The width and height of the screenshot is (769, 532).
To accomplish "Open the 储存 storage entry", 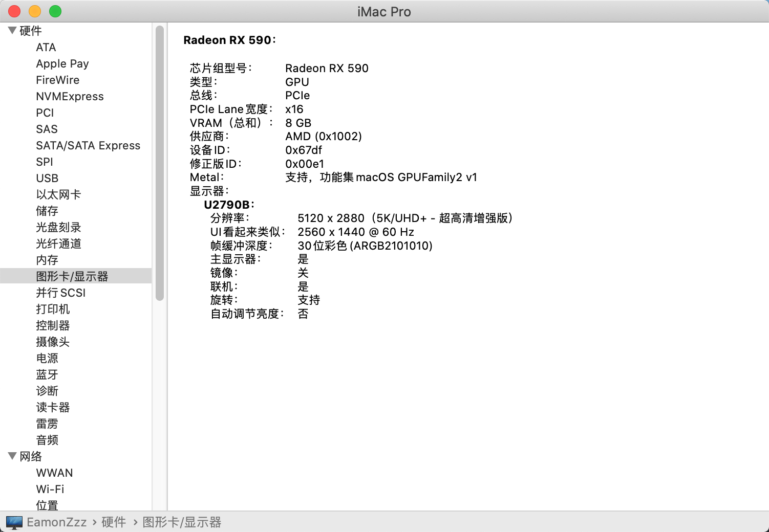I will pyautogui.click(x=47, y=211).
